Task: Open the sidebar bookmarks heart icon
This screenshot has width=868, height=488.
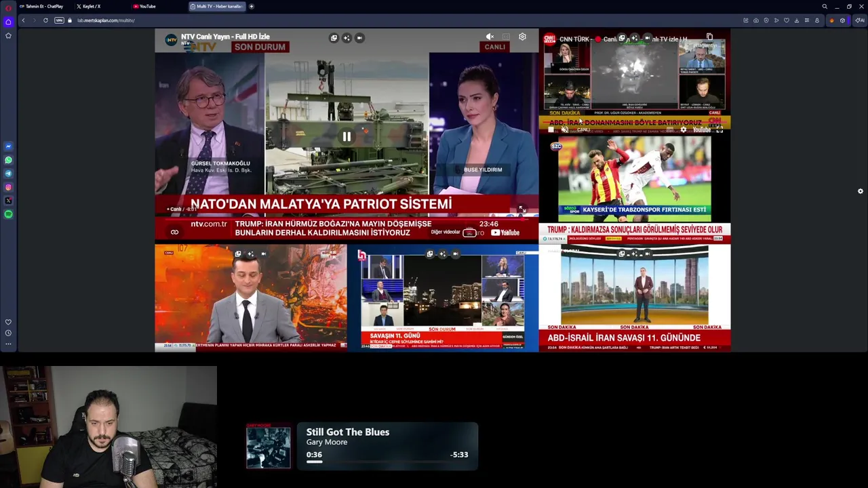Action: point(8,322)
